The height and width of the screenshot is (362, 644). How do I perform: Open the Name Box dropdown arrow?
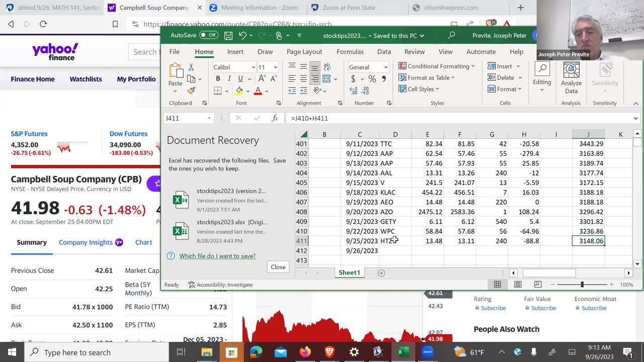click(x=209, y=118)
